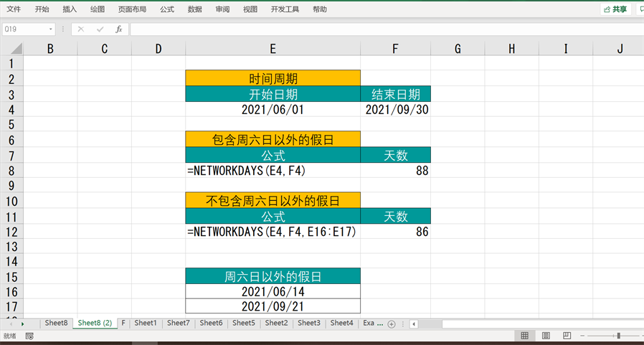The width and height of the screenshot is (644, 345).
Task: Open the 公式 ribbon tab
Action: (167, 9)
